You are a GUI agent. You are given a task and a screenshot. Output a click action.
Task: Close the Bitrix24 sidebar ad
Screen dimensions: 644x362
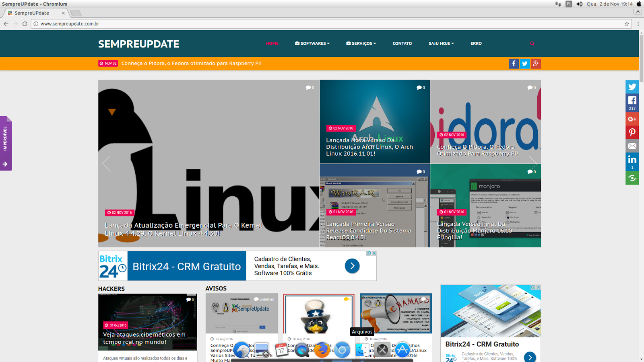[538, 287]
